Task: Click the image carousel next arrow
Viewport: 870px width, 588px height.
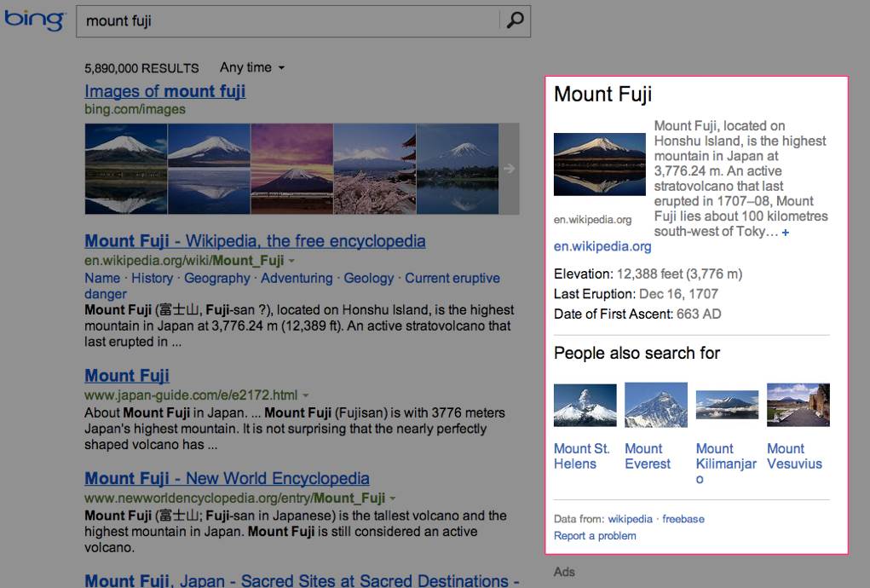Action: click(x=510, y=169)
